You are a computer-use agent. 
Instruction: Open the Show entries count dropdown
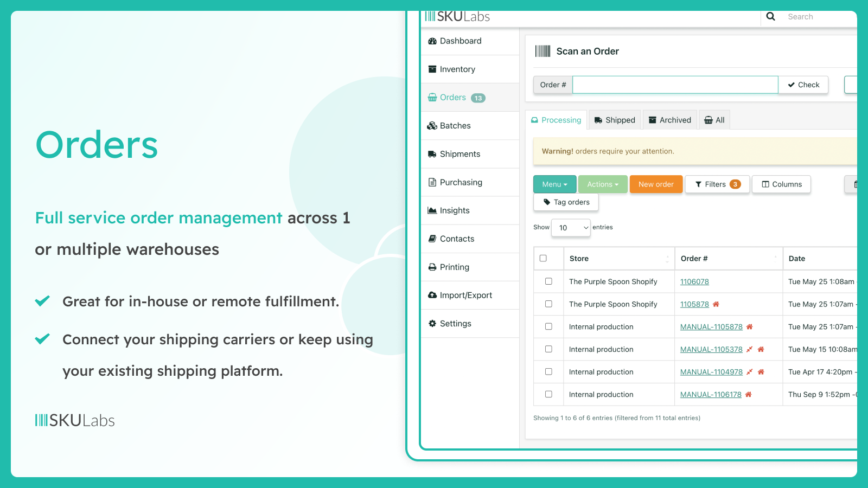[571, 228]
